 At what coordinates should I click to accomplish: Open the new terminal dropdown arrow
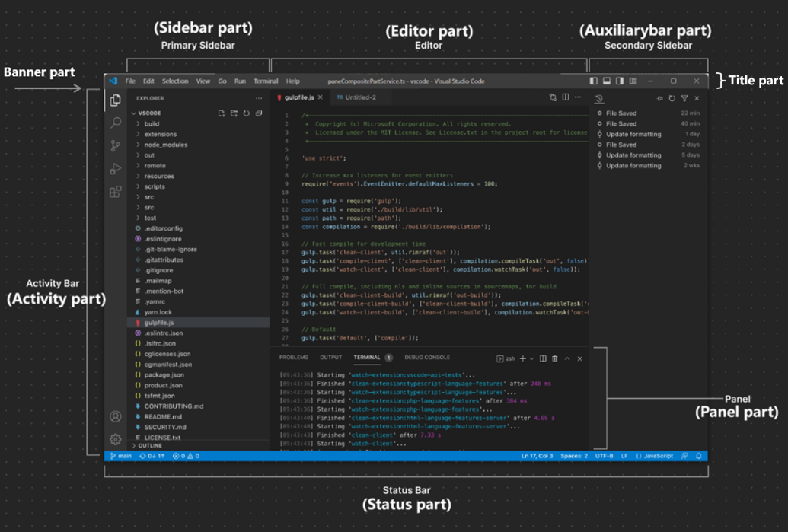coord(531,358)
